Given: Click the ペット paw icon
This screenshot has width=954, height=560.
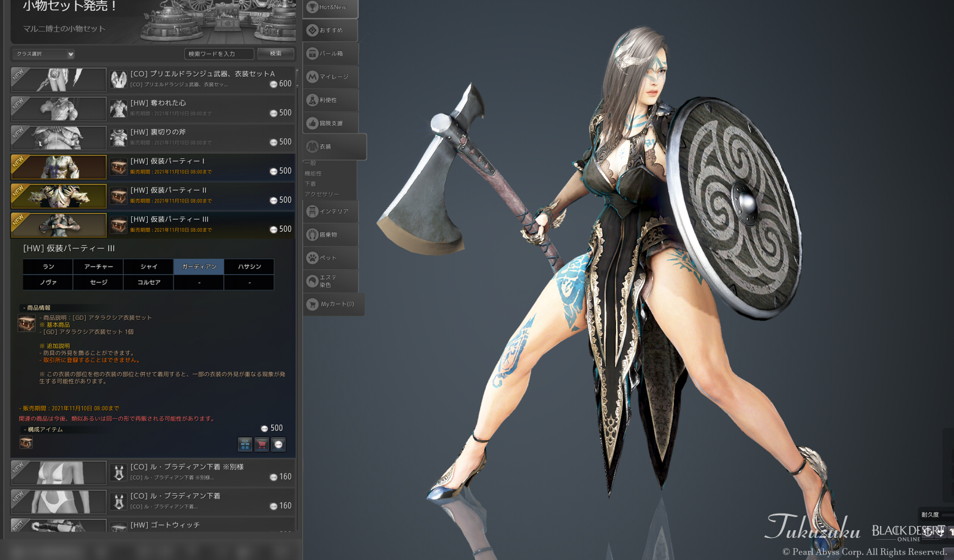Looking at the screenshot, I should coord(312,258).
